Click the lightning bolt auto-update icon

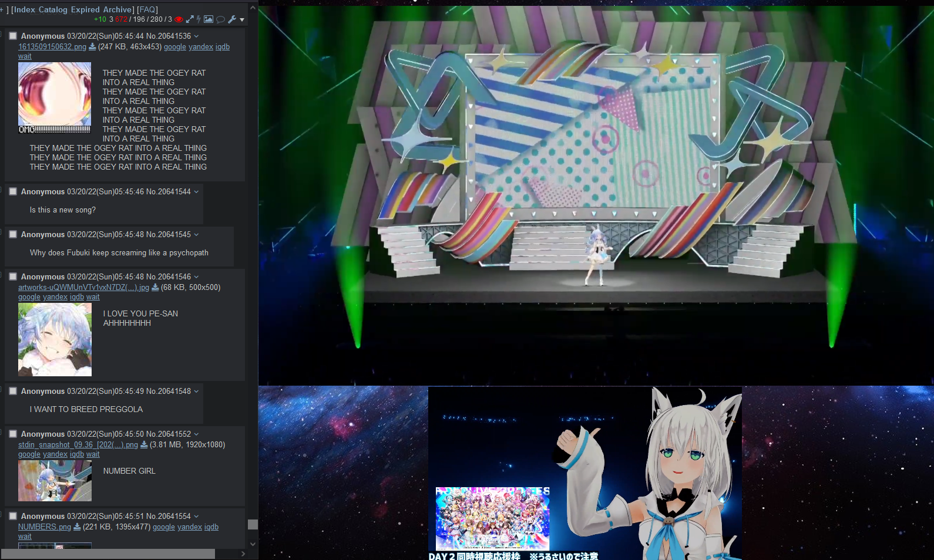pyautogui.click(x=199, y=19)
